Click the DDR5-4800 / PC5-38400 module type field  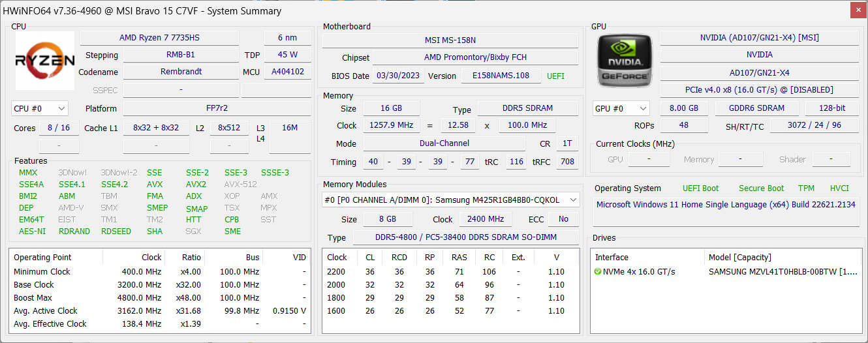click(465, 237)
